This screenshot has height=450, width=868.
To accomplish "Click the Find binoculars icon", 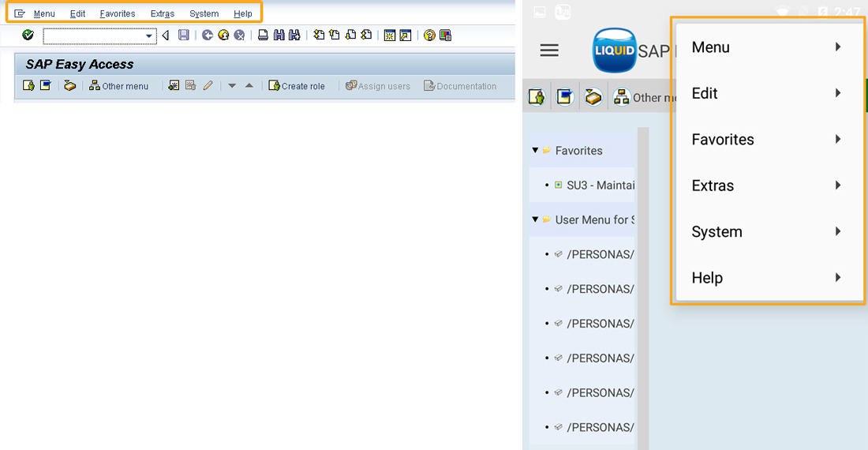I will click(279, 36).
